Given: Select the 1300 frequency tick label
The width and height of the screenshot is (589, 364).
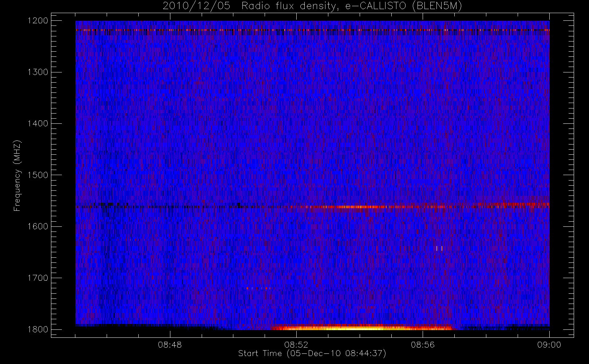Looking at the screenshot, I should pyautogui.click(x=38, y=72).
